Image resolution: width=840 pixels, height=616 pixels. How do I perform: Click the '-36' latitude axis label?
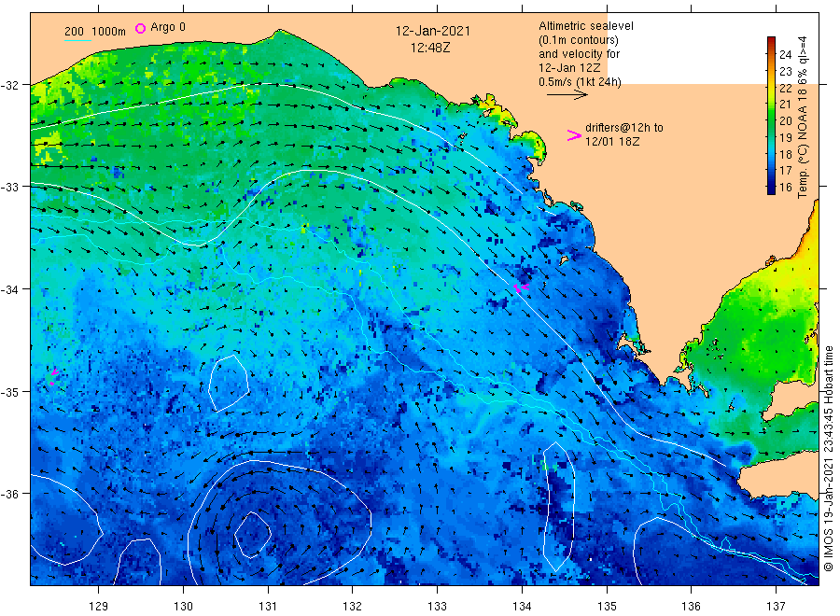[9, 494]
